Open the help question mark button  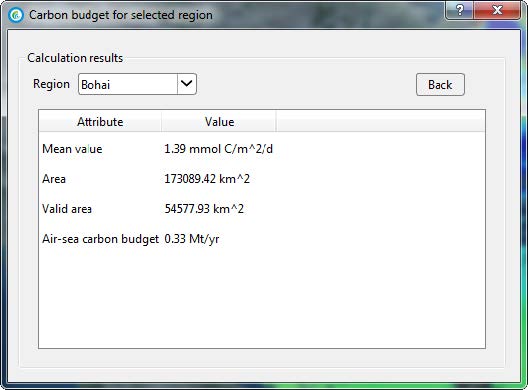tap(460, 10)
